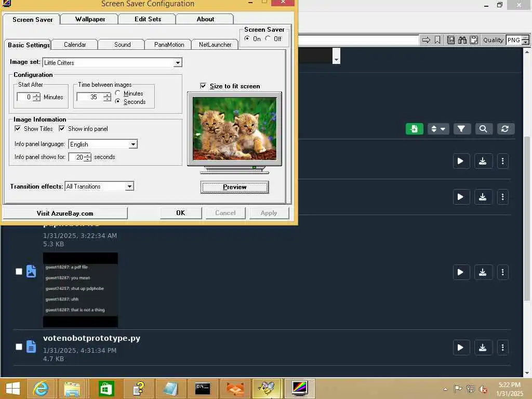Select votenobotprototype.py checkbox

point(19,347)
